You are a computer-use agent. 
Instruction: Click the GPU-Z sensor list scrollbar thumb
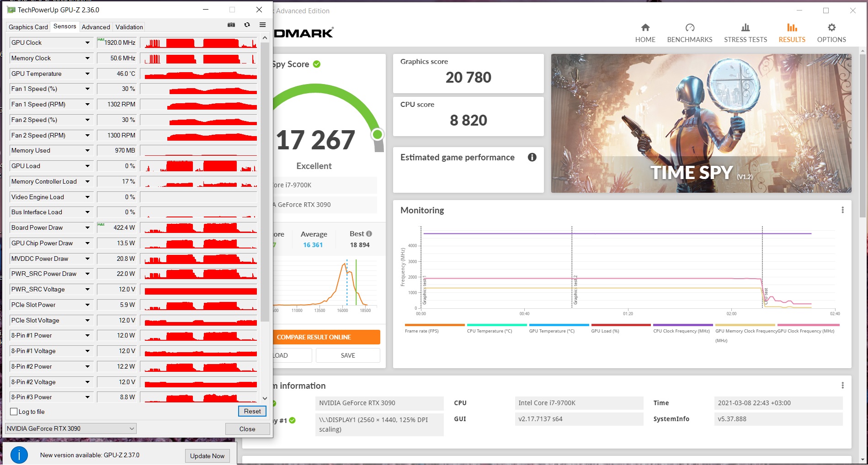[x=265, y=183]
